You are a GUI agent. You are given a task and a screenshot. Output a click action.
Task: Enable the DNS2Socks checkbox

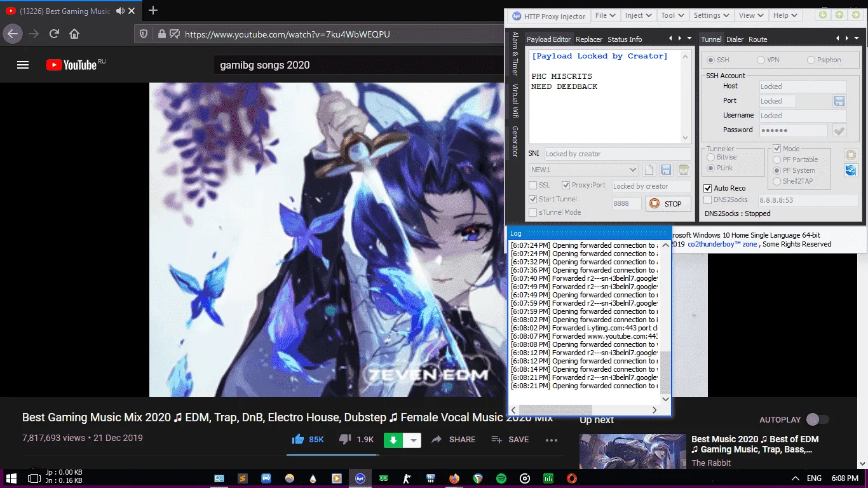pyautogui.click(x=708, y=200)
